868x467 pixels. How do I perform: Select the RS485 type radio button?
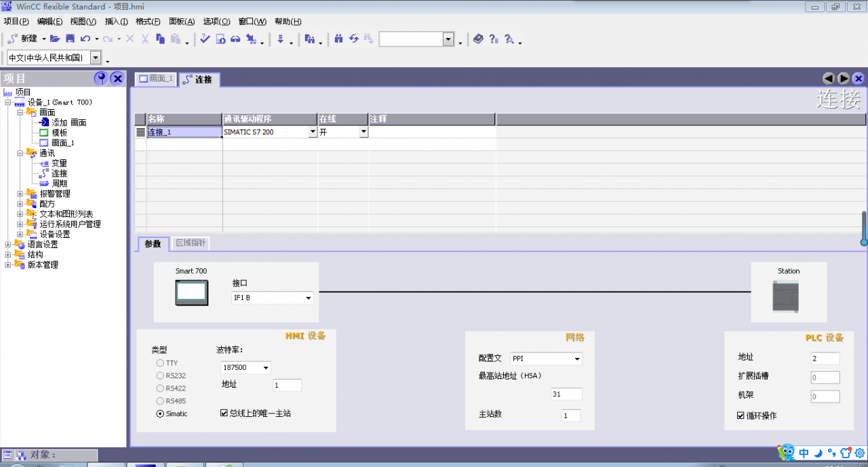[x=160, y=401]
